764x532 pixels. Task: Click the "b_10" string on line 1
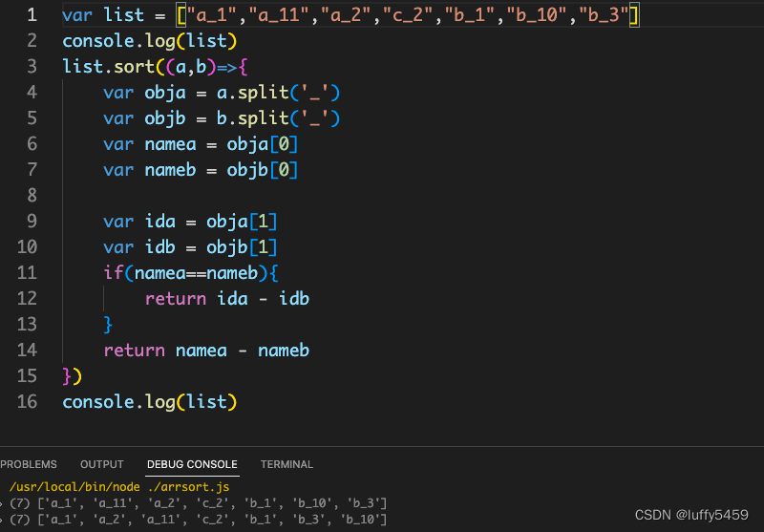tap(538, 15)
